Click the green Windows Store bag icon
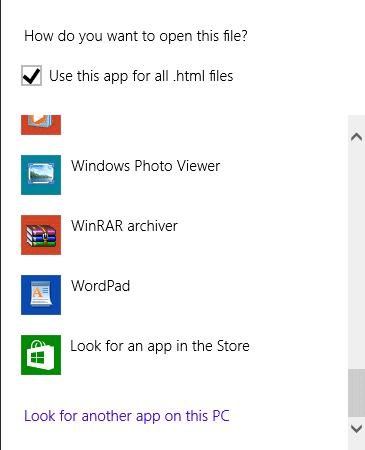This screenshot has width=365, height=450. pyautogui.click(x=41, y=355)
